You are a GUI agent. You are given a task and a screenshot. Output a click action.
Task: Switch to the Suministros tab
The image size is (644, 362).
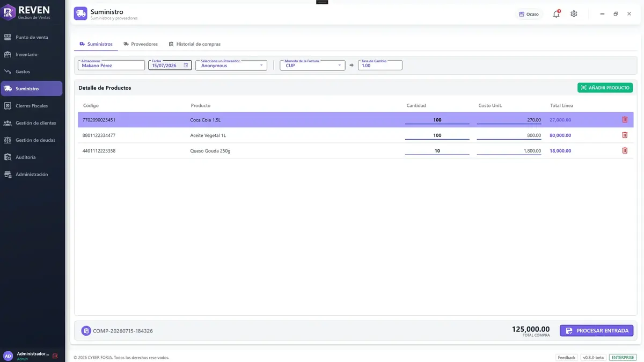(96, 44)
